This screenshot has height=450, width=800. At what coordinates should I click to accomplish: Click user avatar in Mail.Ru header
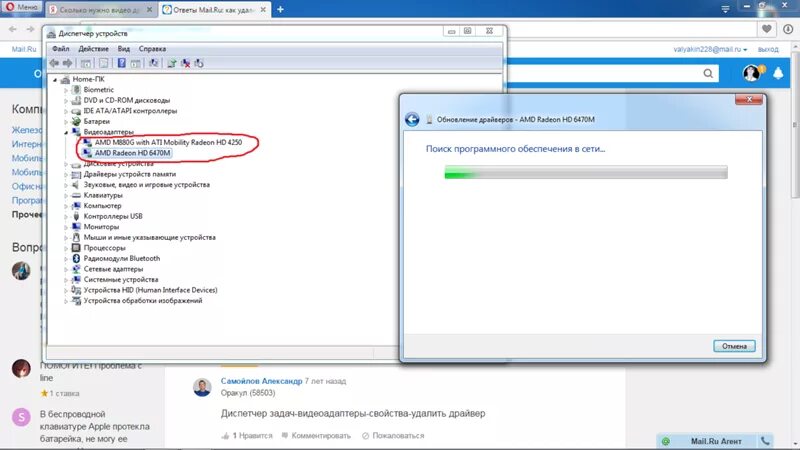[752, 73]
